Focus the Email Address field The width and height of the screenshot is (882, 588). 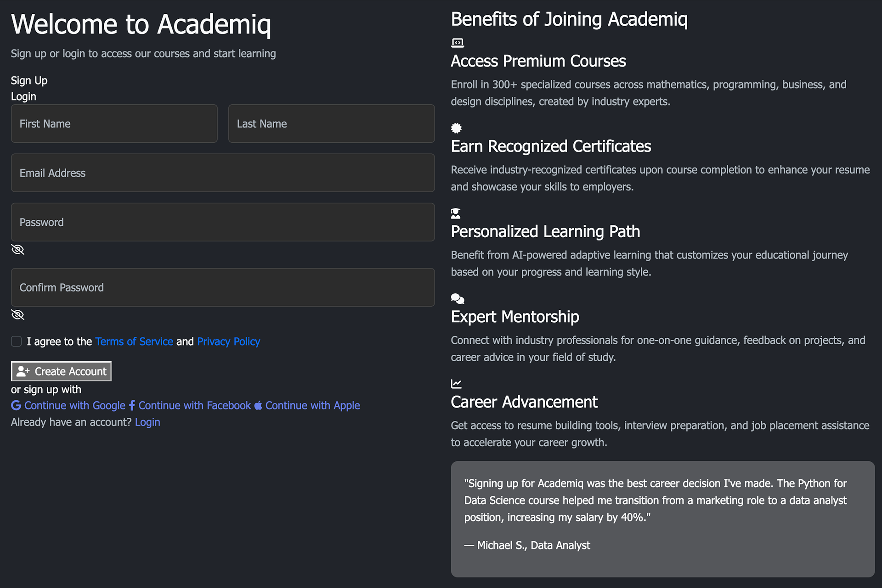223,173
